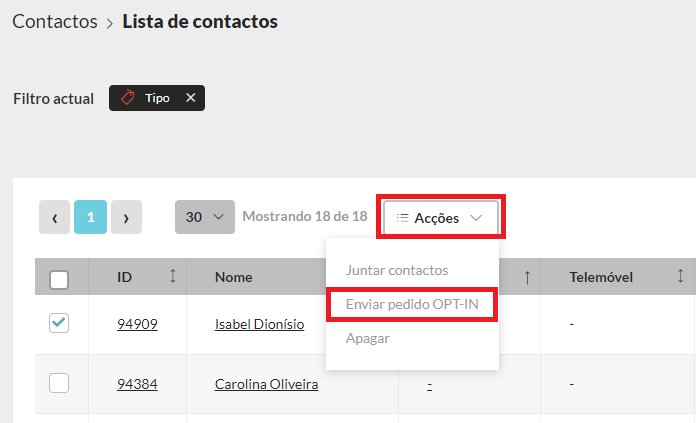696x423 pixels.
Task: Open the 30 per-page dropdown
Action: pyautogui.click(x=204, y=217)
